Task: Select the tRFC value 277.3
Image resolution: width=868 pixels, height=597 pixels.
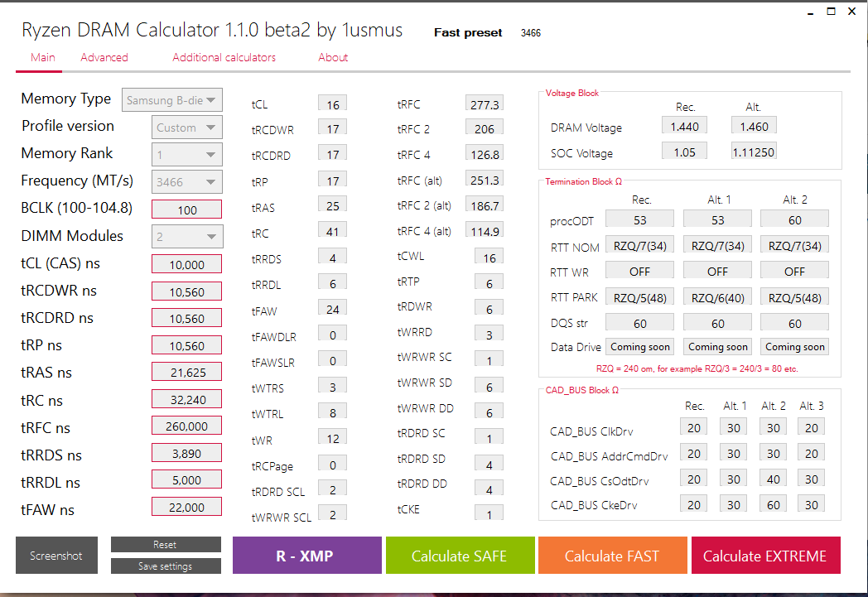Action: coord(485,104)
